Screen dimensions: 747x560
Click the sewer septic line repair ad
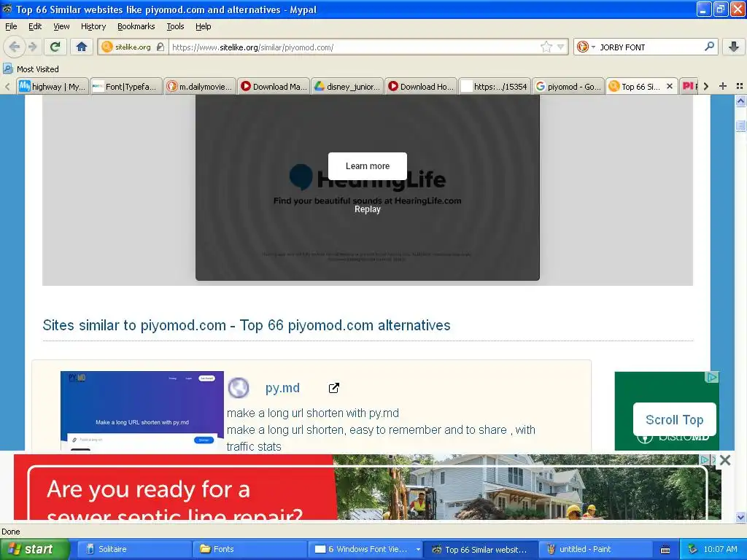pyautogui.click(x=367, y=487)
